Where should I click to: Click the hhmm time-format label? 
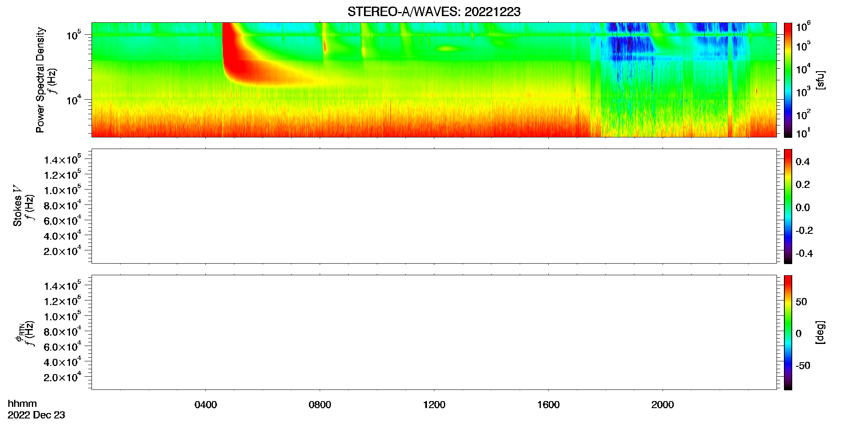(22, 404)
